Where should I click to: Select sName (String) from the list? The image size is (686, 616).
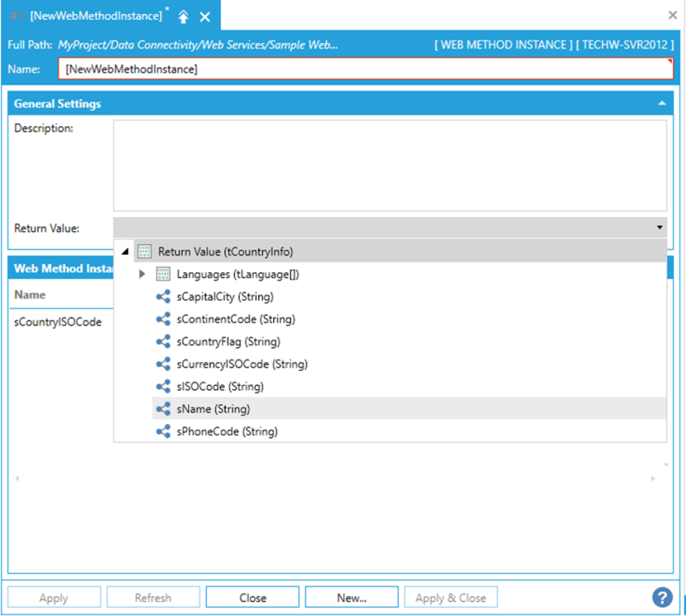click(x=213, y=408)
